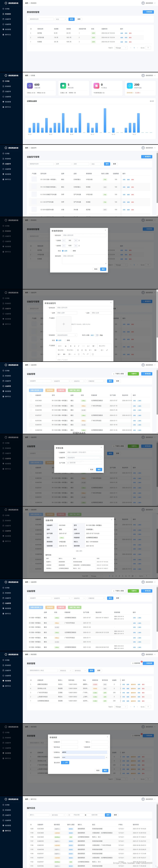Click the 查询 button on the 操作日志 page
158x868 pixels.
click(x=108, y=815)
